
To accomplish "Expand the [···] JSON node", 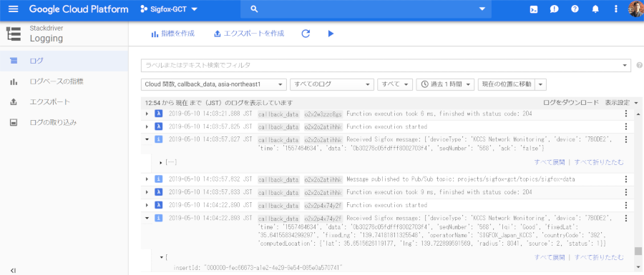I will 161,163.
